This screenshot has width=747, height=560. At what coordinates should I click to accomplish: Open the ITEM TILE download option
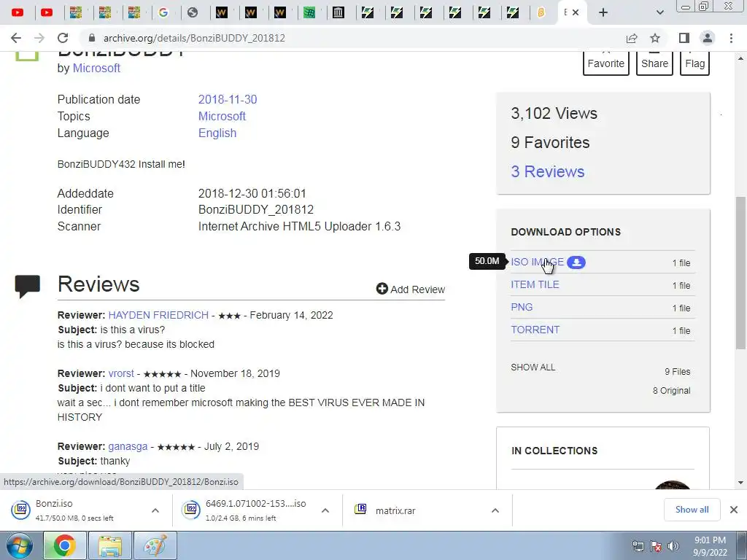535,285
